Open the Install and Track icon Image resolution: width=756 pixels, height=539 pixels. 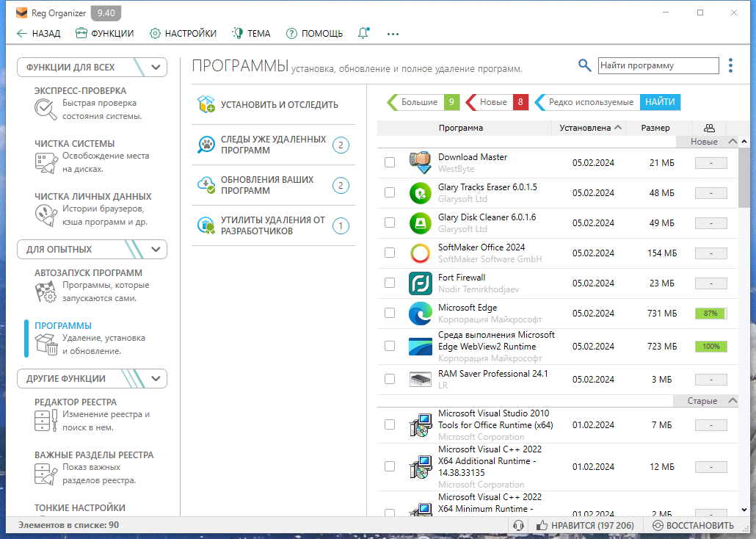(206, 104)
